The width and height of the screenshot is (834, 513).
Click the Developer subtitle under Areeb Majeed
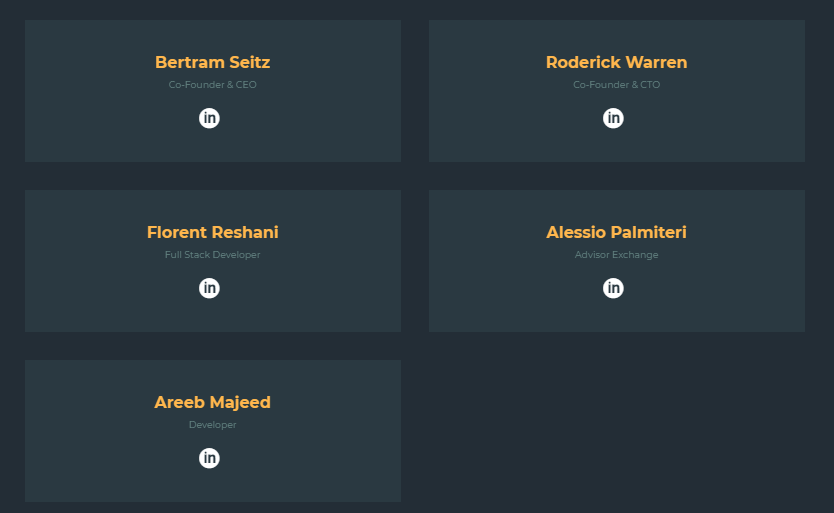point(212,425)
